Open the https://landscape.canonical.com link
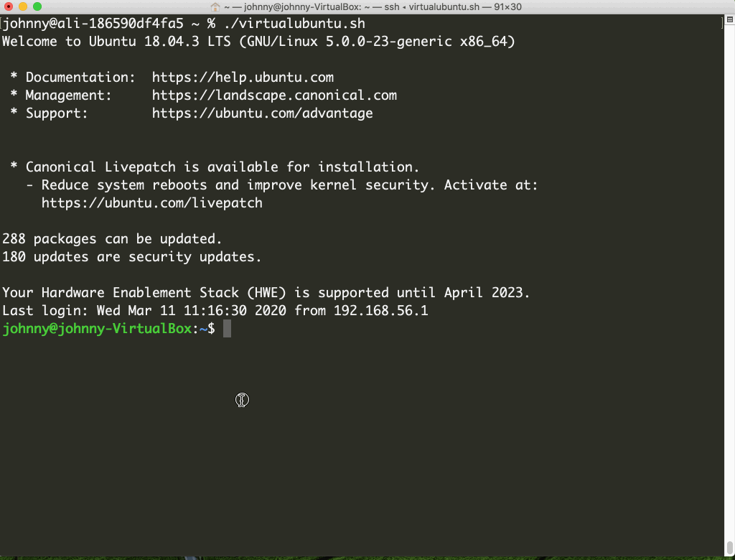The image size is (735, 560). tap(274, 95)
